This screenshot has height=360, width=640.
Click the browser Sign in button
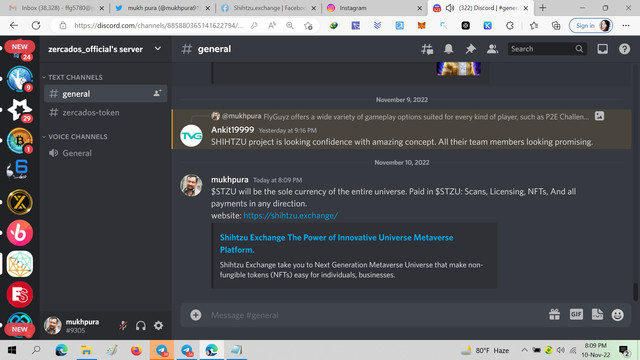591,25
